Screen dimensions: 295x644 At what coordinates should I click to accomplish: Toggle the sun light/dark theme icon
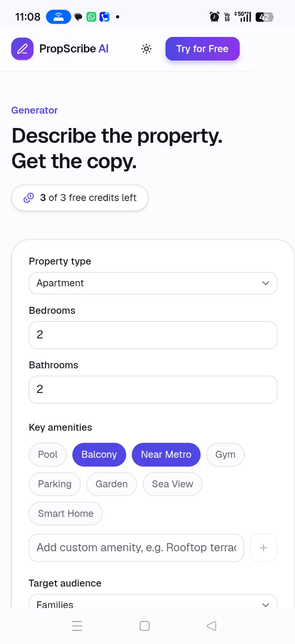(x=146, y=49)
